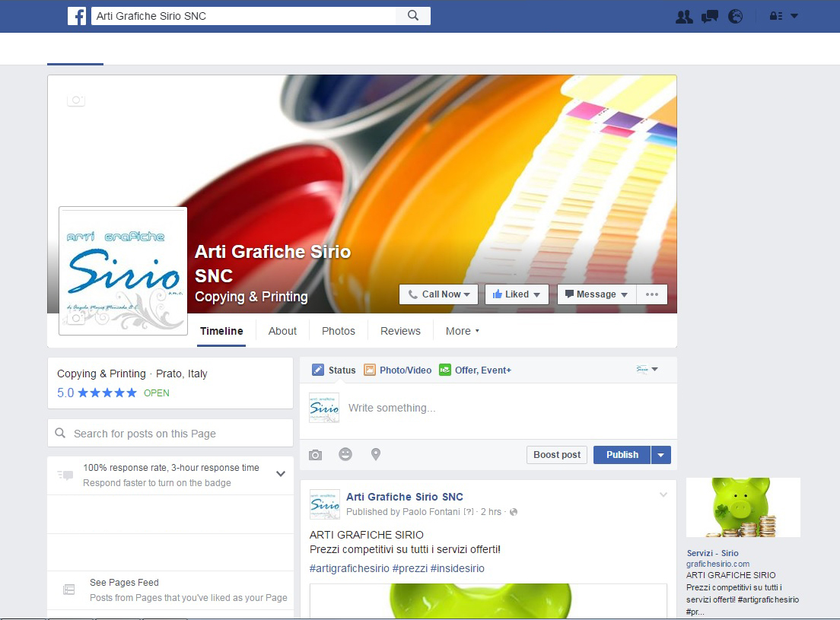The image size is (840, 620).
Task: Click the Search for posts on this Page field
Action: pos(170,434)
